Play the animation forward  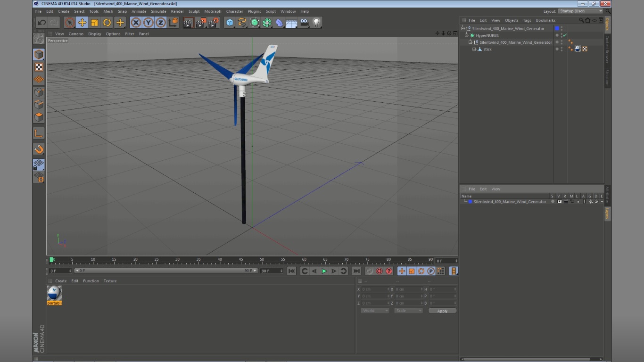coord(324,271)
